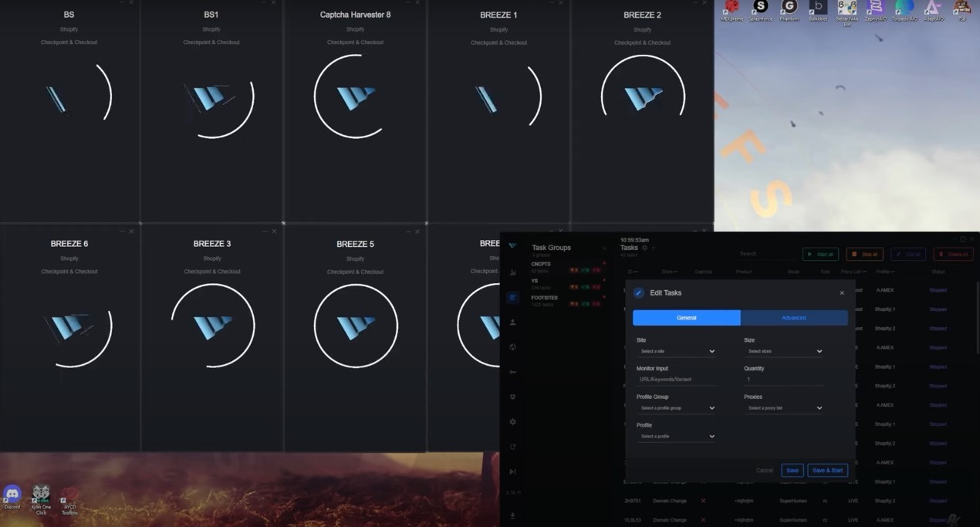Click the Start all button
The image size is (980, 527).
pyautogui.click(x=821, y=254)
